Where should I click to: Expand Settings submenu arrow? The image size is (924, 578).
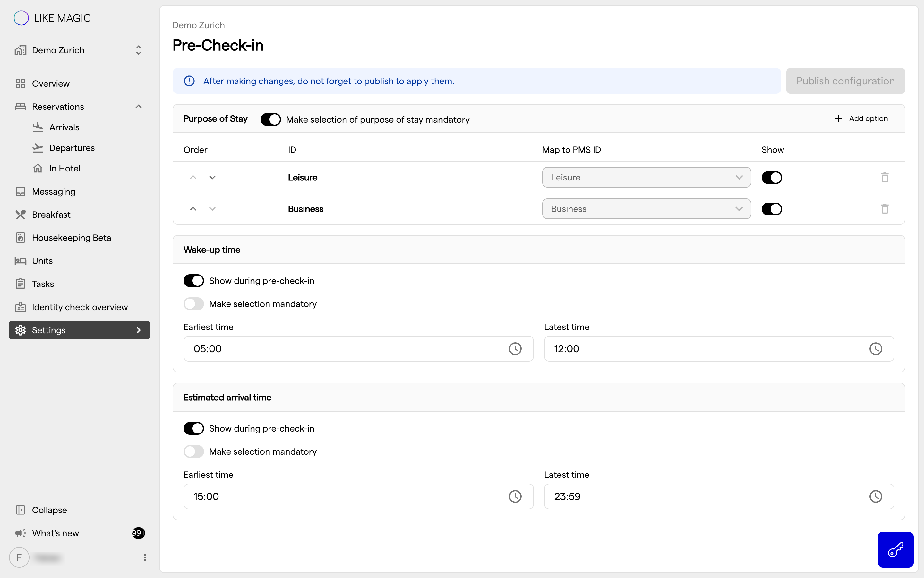139,330
